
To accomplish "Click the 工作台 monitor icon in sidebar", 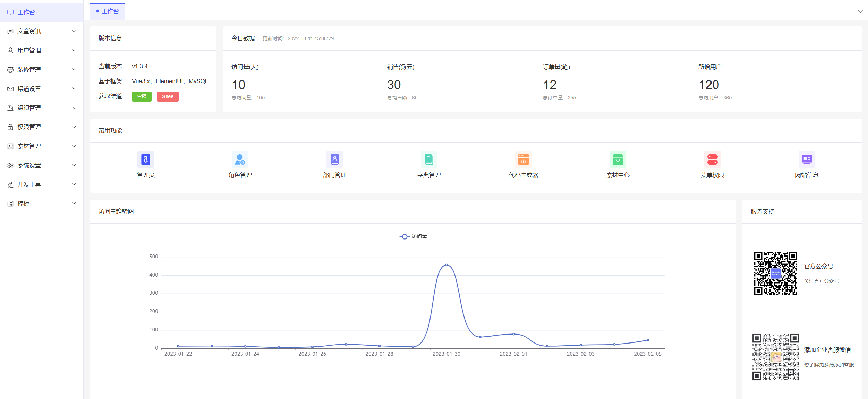I will point(10,12).
